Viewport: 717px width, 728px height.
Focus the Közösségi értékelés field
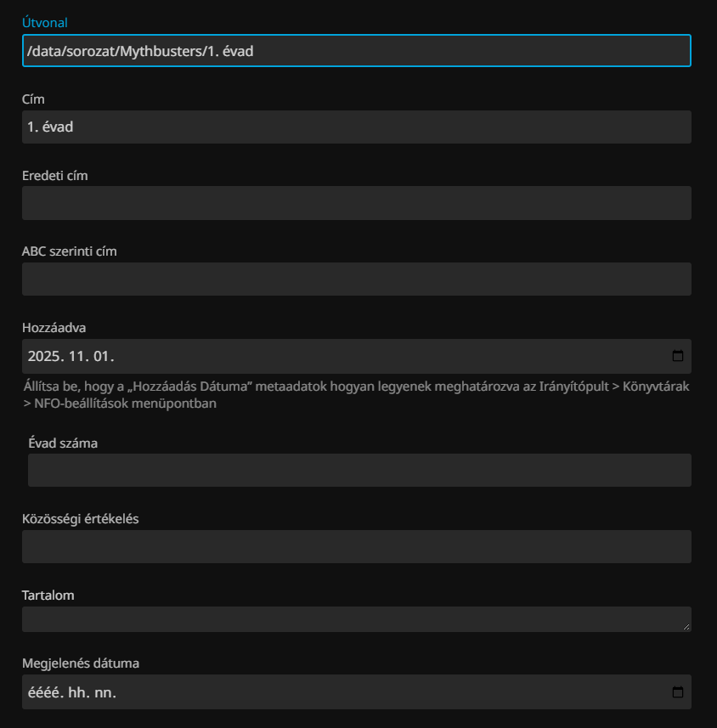coord(356,547)
